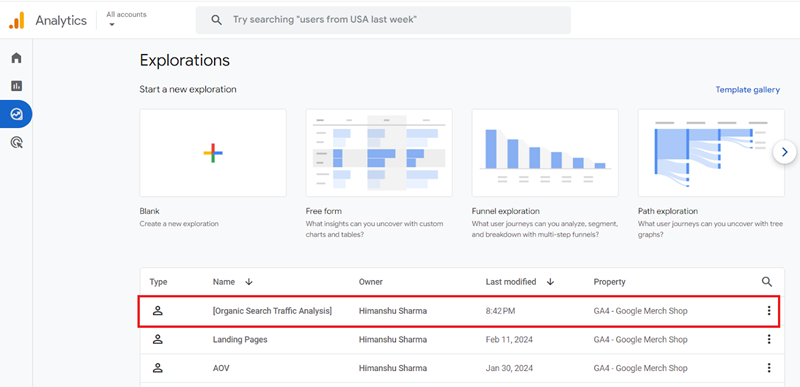Screen dimensions: 800x387
Task: Select the Free form template thumbnail
Action: pyautogui.click(x=379, y=153)
